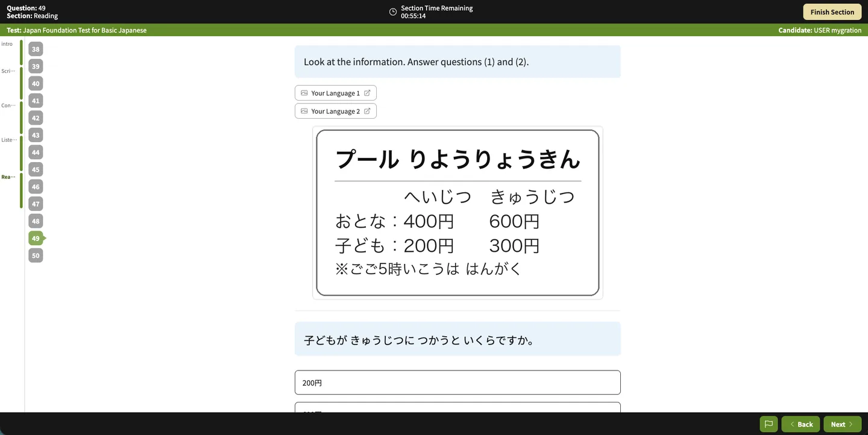Open Your Language 2 translation
The height and width of the screenshot is (435, 868).
336,111
